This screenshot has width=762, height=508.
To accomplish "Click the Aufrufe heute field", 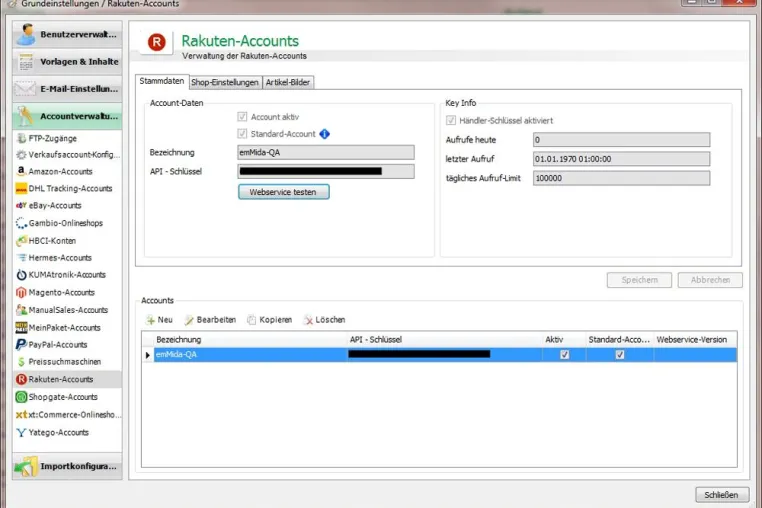I will pyautogui.click(x=621, y=140).
